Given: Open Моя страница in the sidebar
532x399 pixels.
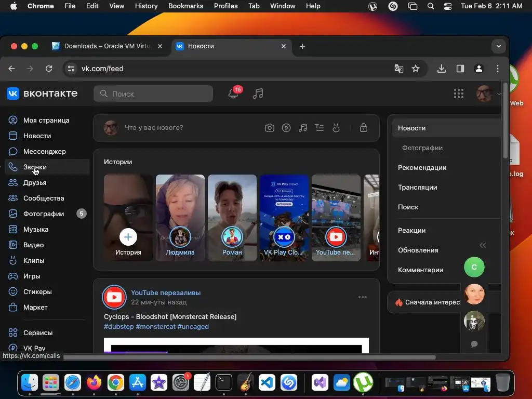Looking at the screenshot, I should pyautogui.click(x=46, y=120).
